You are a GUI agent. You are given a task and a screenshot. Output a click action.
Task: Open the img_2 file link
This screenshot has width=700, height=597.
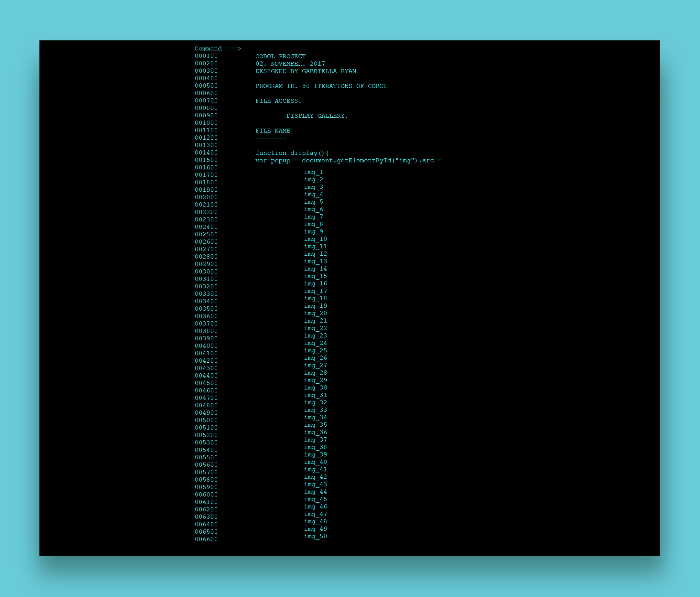coord(313,180)
